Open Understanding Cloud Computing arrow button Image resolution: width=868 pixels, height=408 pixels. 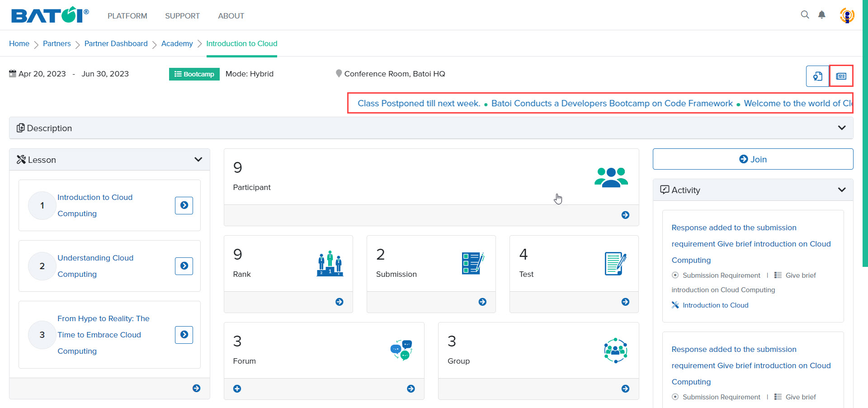(x=184, y=266)
